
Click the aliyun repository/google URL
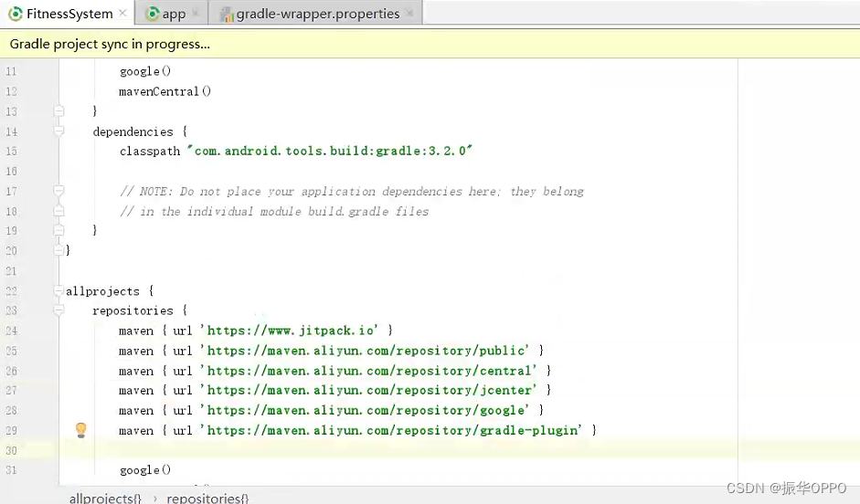(x=365, y=410)
